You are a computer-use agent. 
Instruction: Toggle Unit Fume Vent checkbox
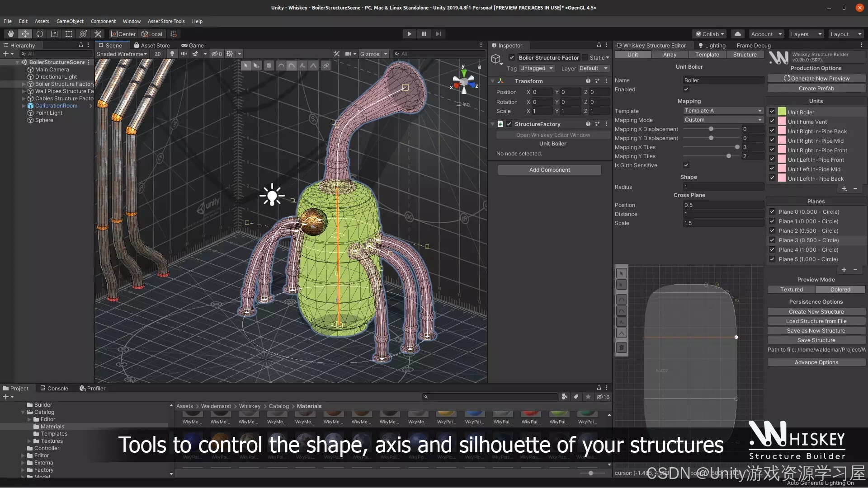click(772, 122)
